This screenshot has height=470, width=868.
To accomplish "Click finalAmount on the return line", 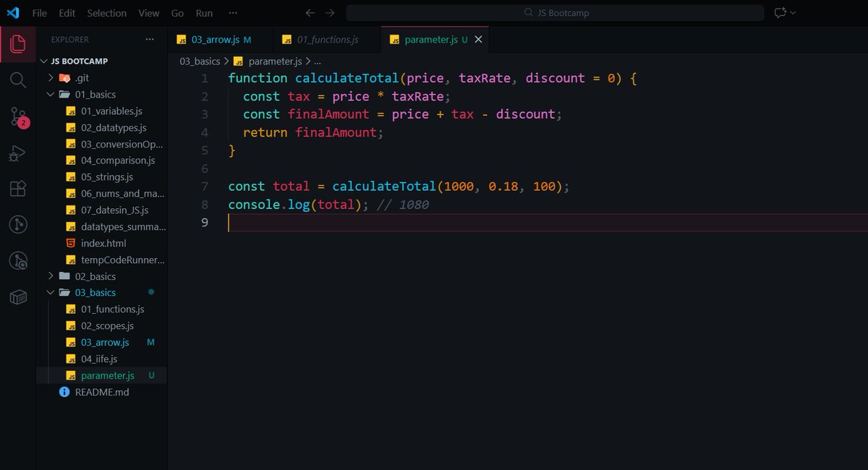I will (x=336, y=132).
